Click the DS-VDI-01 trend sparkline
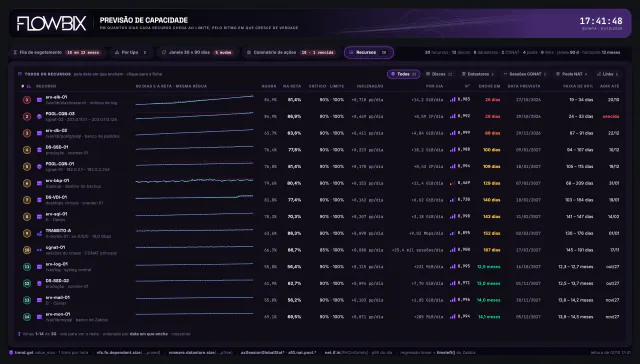 click(194, 198)
